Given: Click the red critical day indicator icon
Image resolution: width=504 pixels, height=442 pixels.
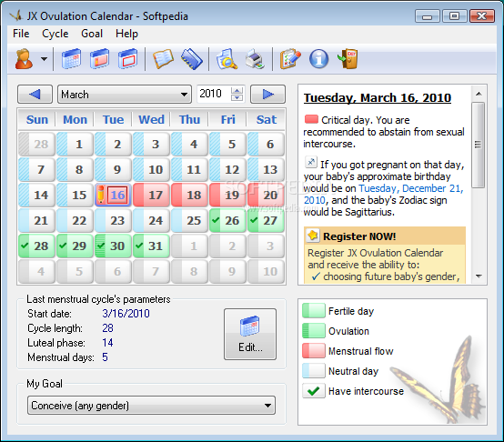Looking at the screenshot, I should [311, 119].
